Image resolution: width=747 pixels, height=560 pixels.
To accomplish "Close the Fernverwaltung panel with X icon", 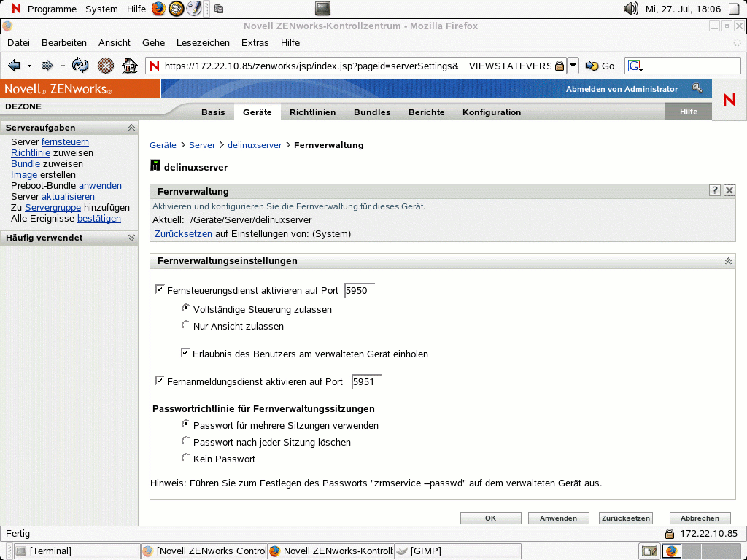I will coord(729,190).
